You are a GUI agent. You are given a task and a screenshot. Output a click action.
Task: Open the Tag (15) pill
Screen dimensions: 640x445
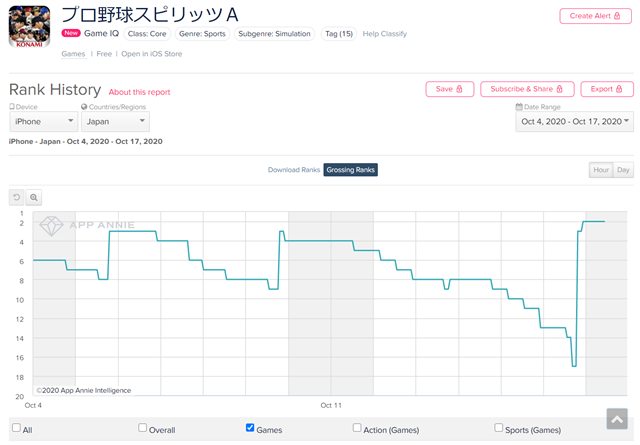click(339, 34)
